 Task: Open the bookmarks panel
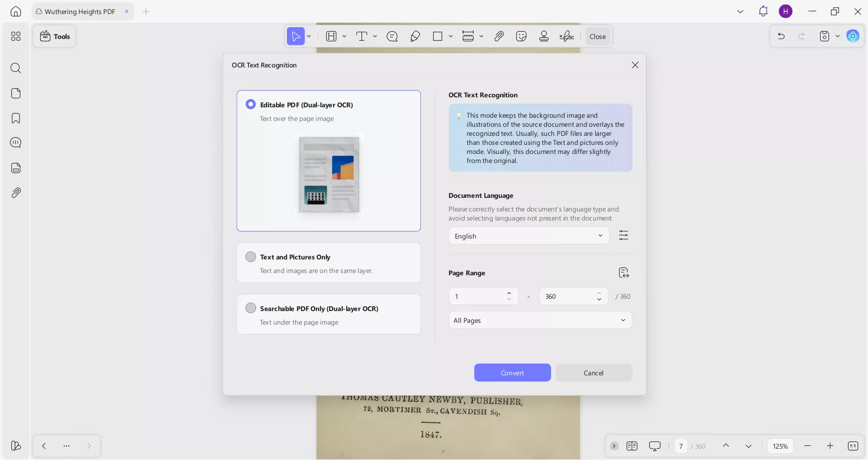pyautogui.click(x=16, y=118)
